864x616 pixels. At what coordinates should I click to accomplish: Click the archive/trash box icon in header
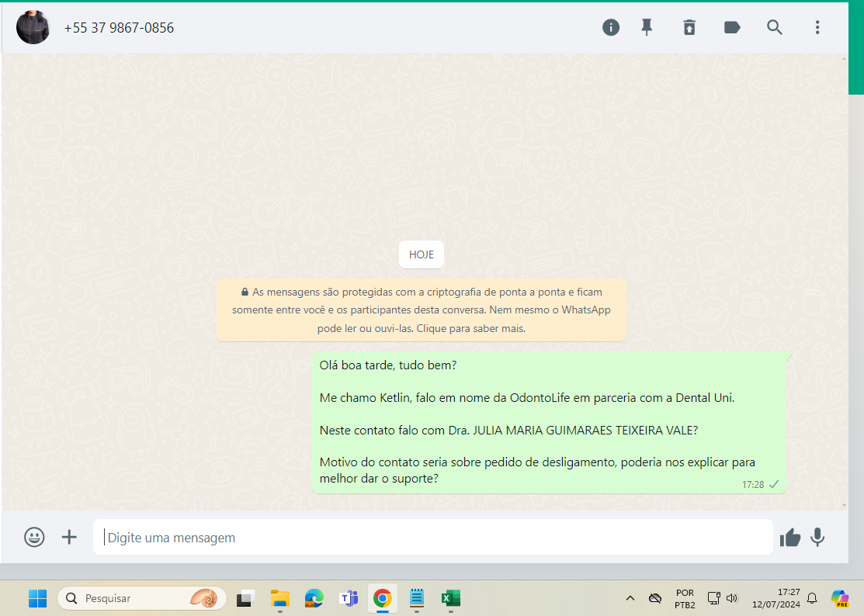[x=689, y=27]
